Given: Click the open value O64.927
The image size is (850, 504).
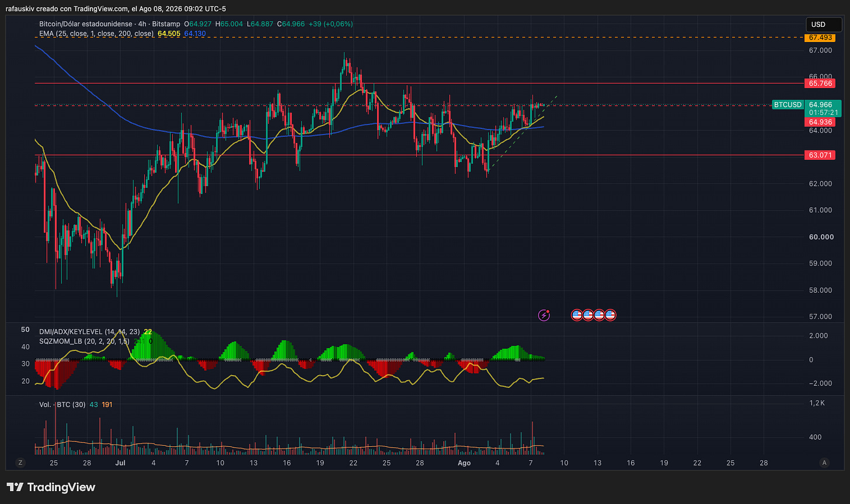Looking at the screenshot, I should click(x=199, y=24).
